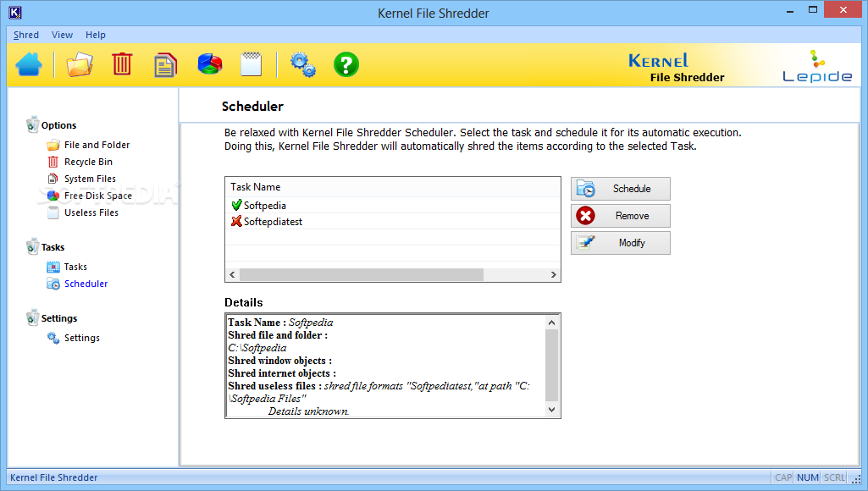Screen dimensions: 868x491
Task: Click 'C:\Softpedia' path in Details
Action: 257,348
